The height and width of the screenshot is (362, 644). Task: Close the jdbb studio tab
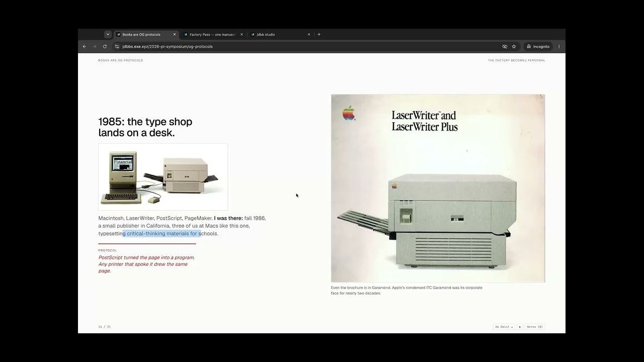[x=309, y=34]
